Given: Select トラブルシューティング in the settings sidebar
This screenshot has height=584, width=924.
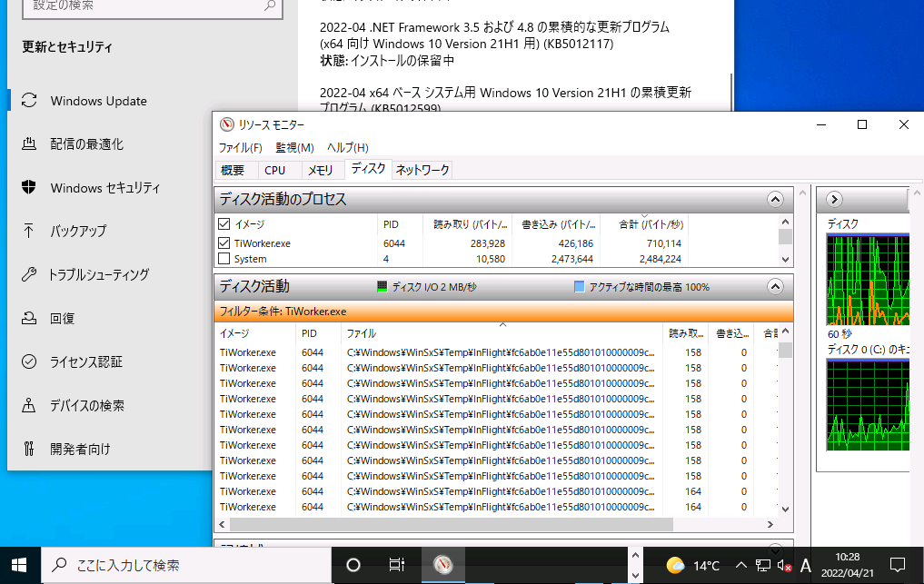Looking at the screenshot, I should click(99, 274).
